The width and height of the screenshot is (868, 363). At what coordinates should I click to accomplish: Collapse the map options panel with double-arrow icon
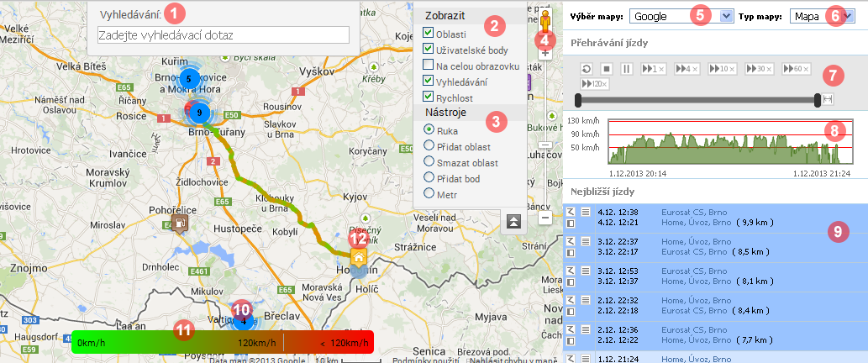click(x=514, y=221)
